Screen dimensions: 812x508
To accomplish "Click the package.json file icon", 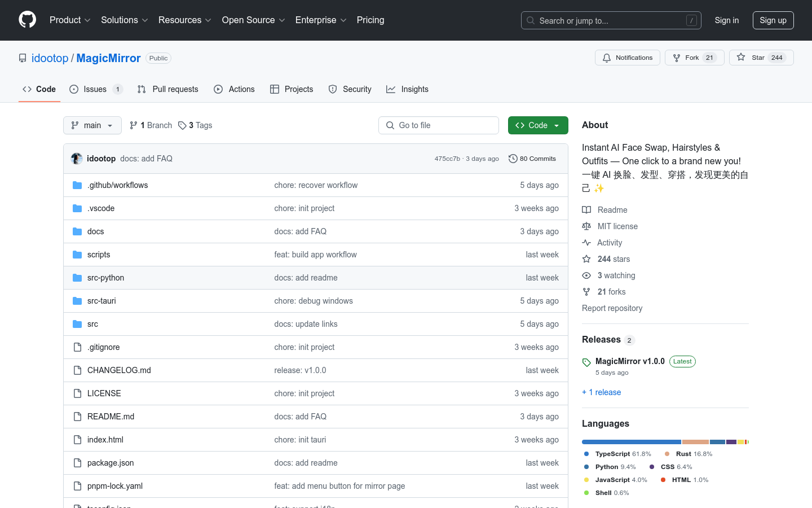I will click(x=77, y=463).
